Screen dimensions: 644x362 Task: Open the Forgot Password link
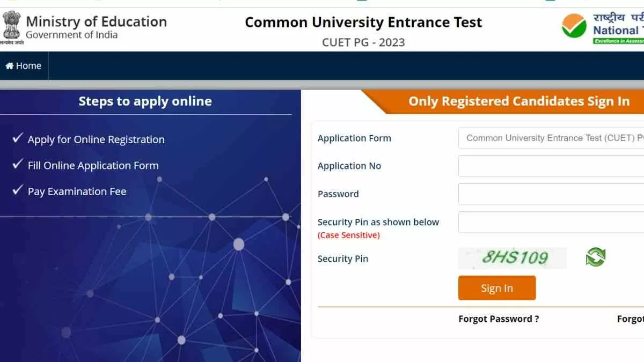[x=499, y=319]
